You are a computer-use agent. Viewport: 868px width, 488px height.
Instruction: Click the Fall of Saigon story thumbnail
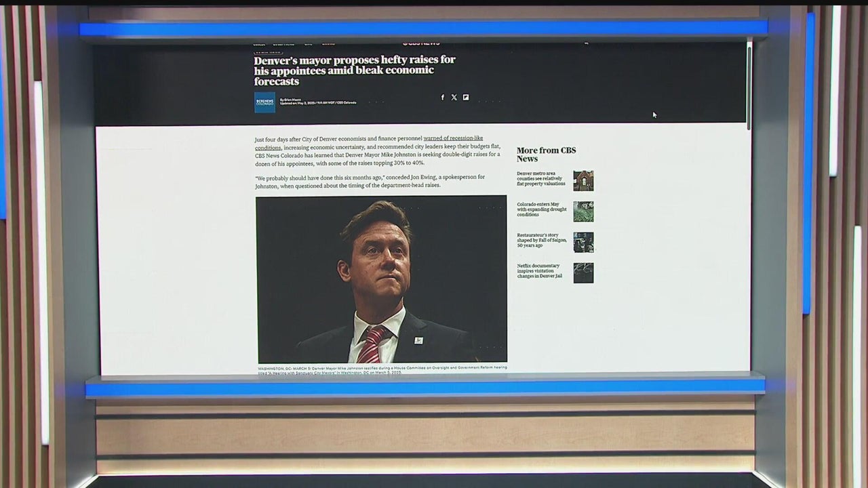click(583, 242)
